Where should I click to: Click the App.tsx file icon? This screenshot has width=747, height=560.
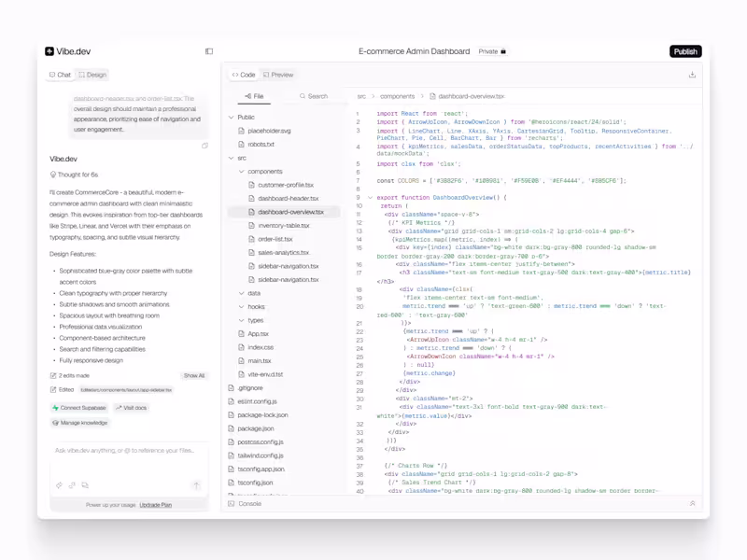(241, 334)
